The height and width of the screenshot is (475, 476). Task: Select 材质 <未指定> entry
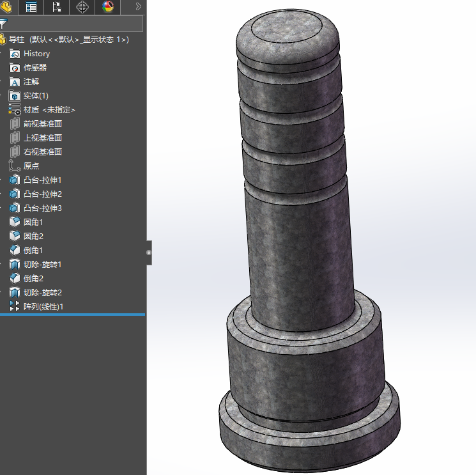49,109
